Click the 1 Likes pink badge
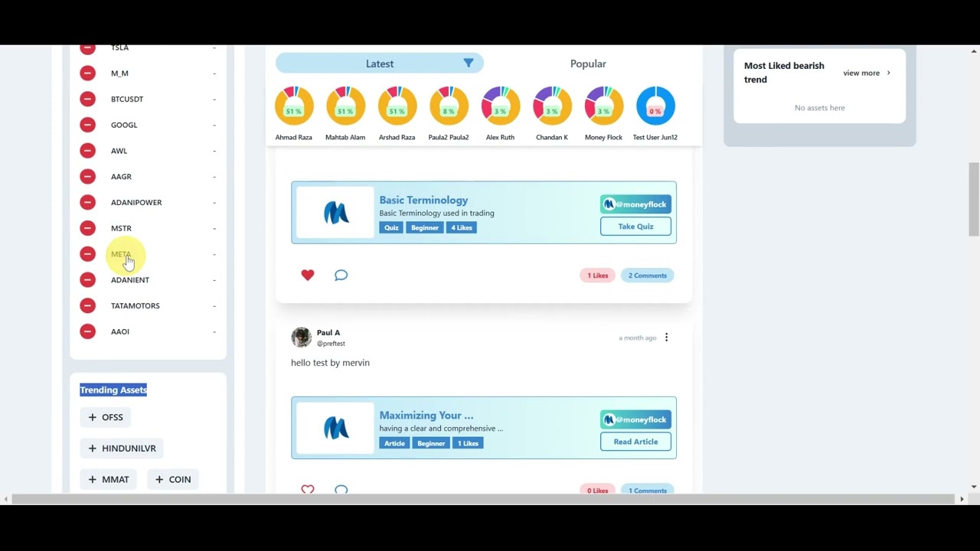This screenshot has height=551, width=980. (x=597, y=275)
